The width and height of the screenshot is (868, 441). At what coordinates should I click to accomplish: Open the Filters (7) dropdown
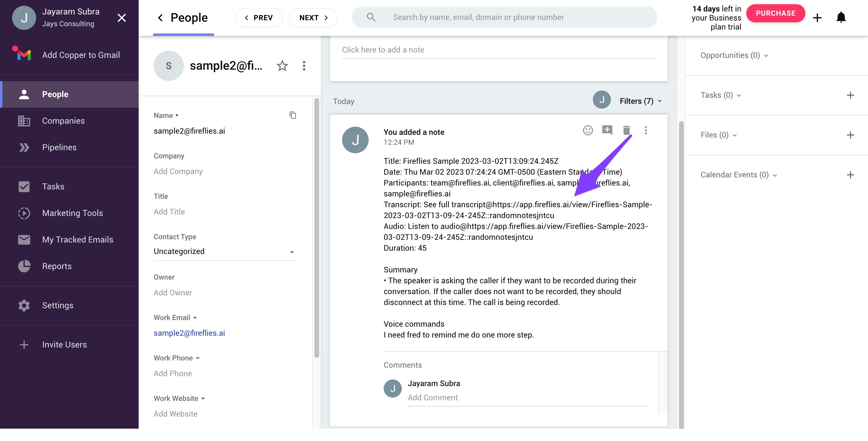coord(641,101)
